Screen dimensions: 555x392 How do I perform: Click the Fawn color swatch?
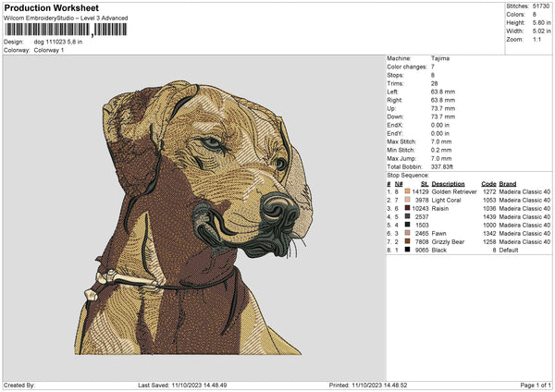[x=407, y=233]
